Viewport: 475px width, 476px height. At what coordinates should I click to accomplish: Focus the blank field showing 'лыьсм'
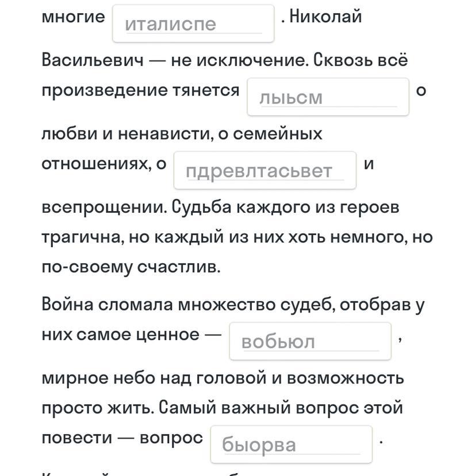(x=328, y=97)
